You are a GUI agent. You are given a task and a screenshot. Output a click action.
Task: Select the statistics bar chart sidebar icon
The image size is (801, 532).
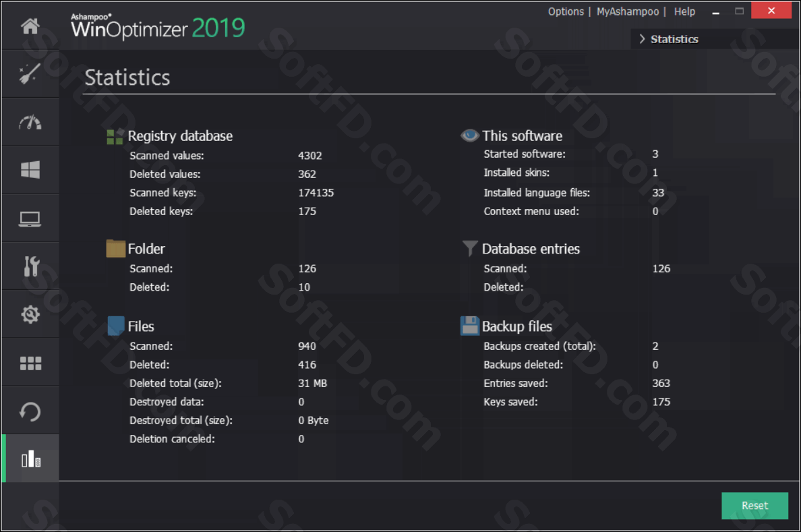30,459
